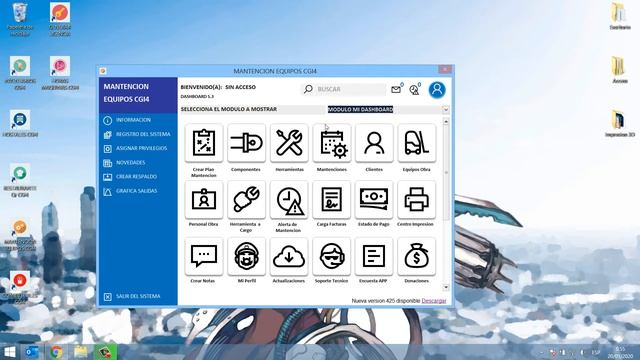Viewport: 640px width, 360px height.
Task: Select ASIGNAR PRIVILEGIOS in sidebar
Action: [x=141, y=149]
